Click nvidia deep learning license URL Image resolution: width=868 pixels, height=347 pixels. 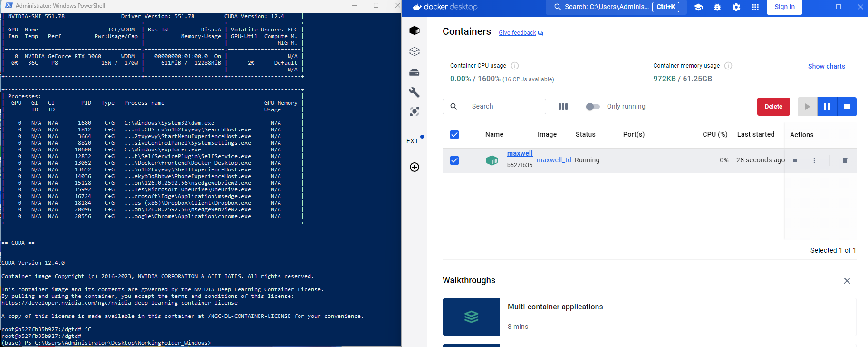click(x=119, y=303)
